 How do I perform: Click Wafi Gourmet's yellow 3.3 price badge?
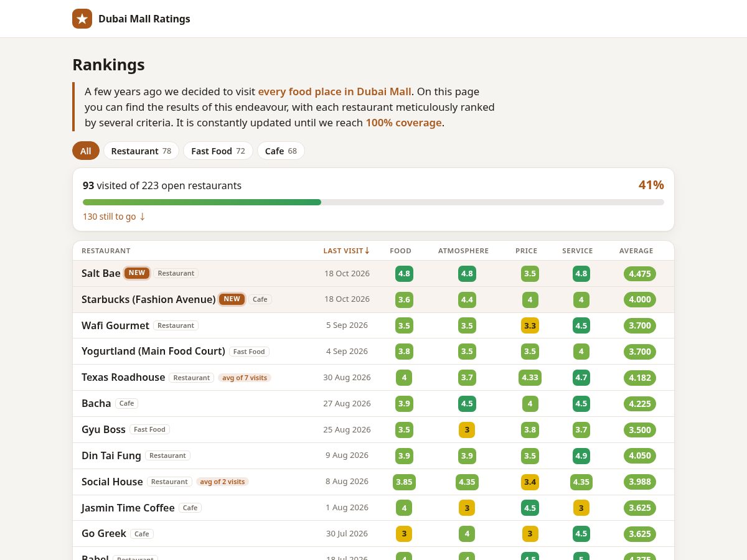(530, 325)
